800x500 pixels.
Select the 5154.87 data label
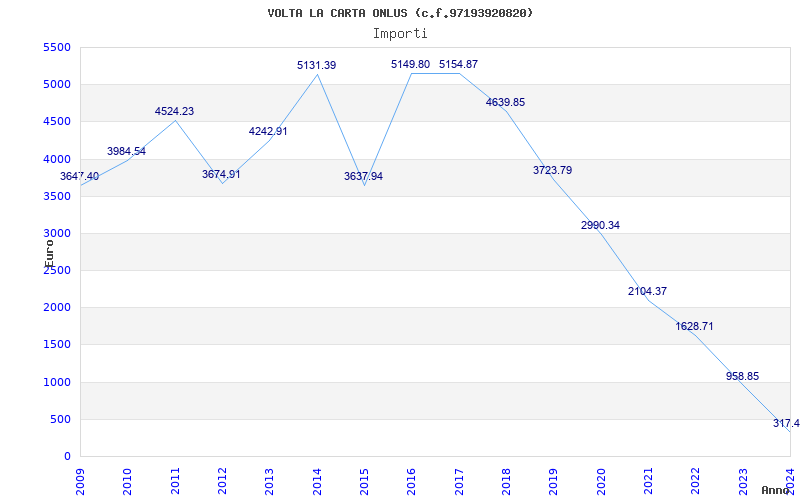(x=459, y=64)
